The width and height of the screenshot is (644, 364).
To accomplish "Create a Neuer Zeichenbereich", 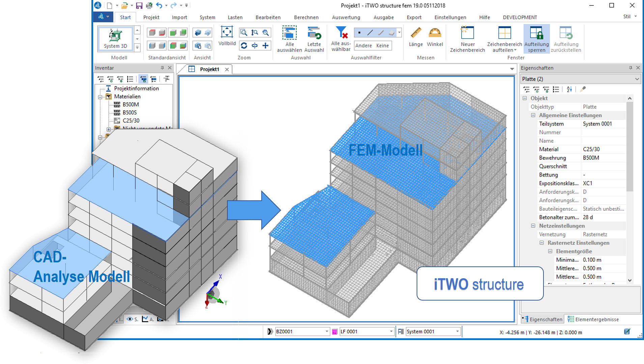I will [x=468, y=39].
